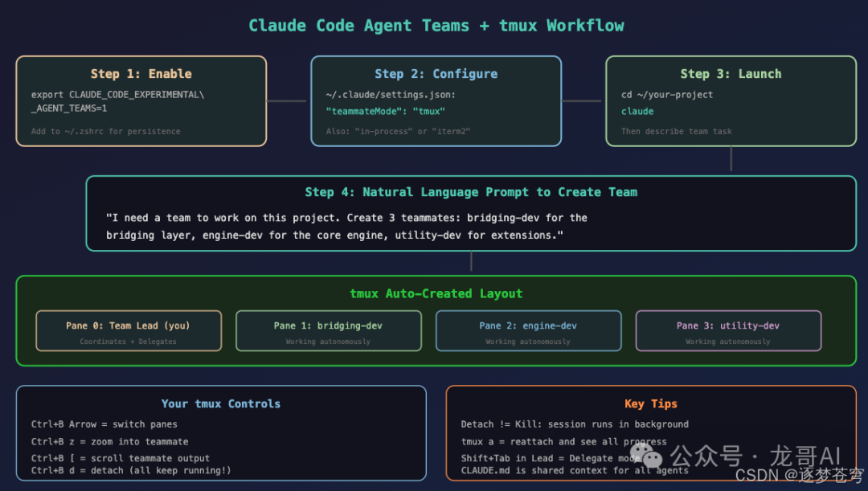Viewport: 868px width, 491px height.
Task: Click the "Detach != Kill: session runs in background" tip
Action: (575, 424)
